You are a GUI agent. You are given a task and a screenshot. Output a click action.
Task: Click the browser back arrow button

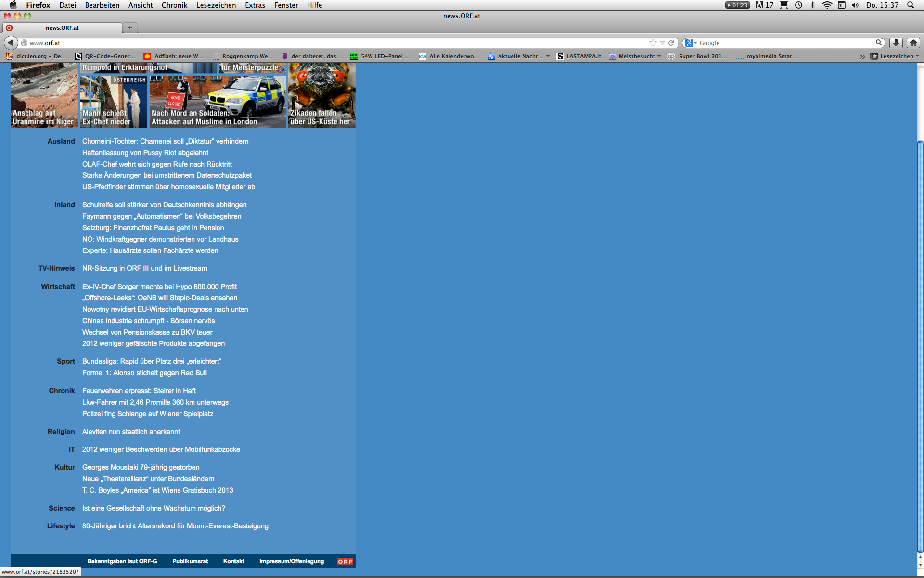pyautogui.click(x=11, y=43)
